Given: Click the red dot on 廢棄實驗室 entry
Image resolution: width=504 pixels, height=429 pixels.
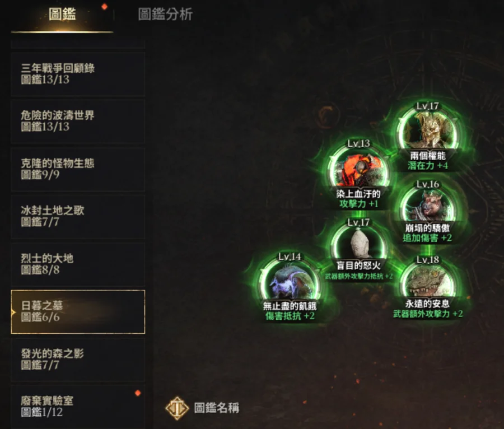Looking at the screenshot, I should pyautogui.click(x=138, y=393).
